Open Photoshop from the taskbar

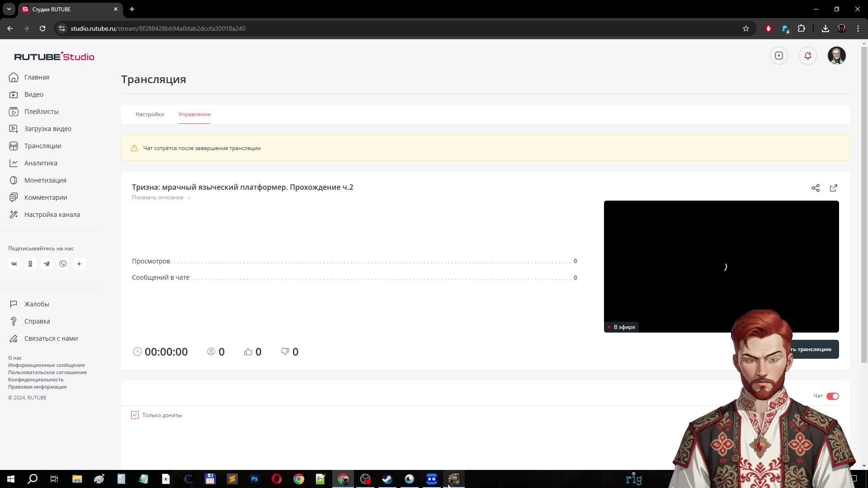(x=255, y=479)
